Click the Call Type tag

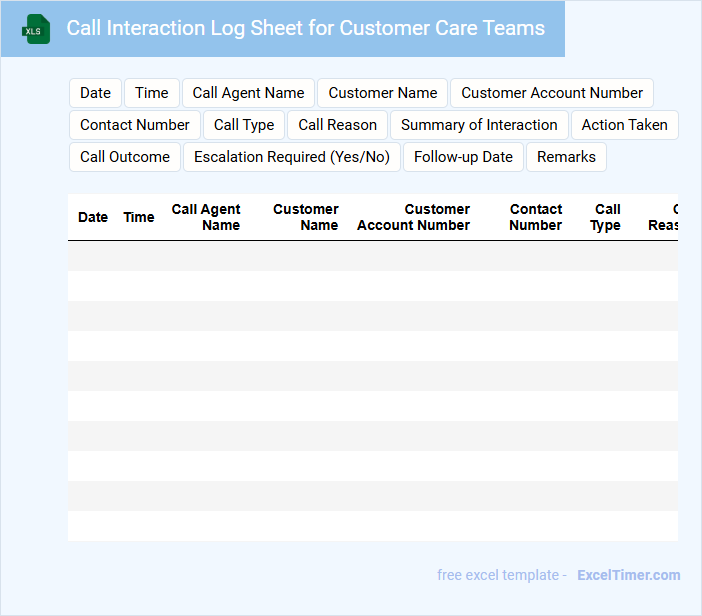point(244,125)
